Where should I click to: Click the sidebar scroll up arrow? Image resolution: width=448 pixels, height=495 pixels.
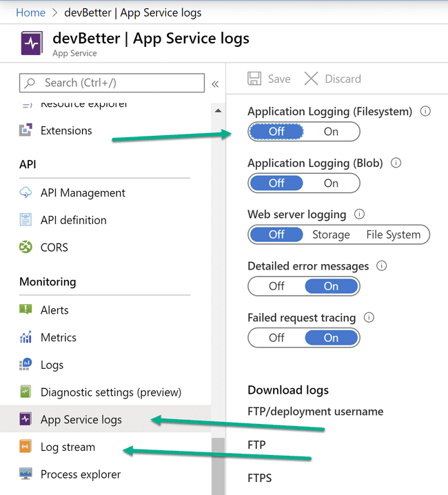pyautogui.click(x=218, y=111)
